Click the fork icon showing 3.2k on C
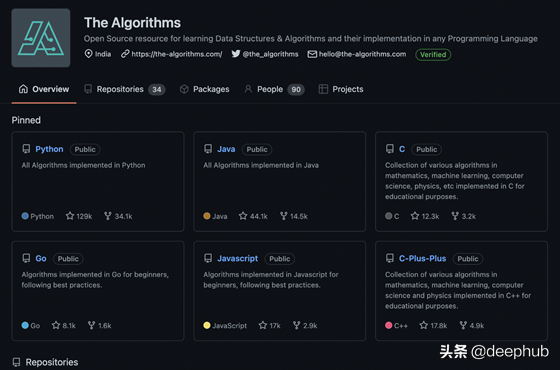 coord(455,216)
